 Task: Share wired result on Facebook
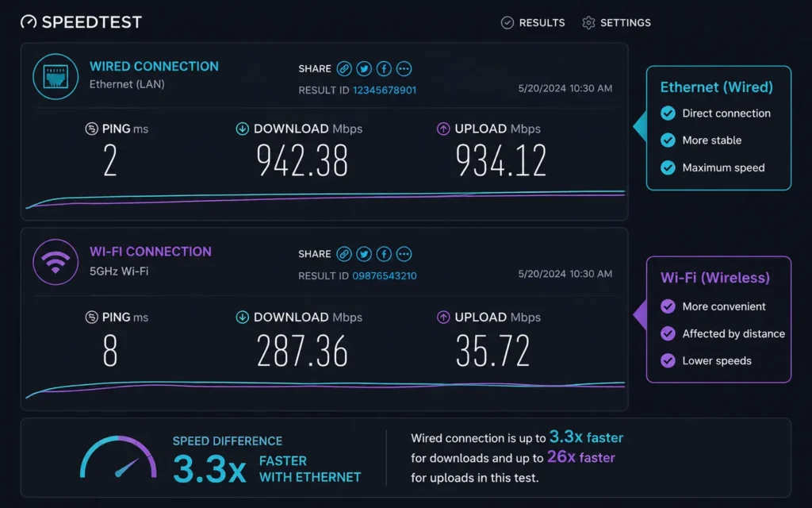coord(384,68)
